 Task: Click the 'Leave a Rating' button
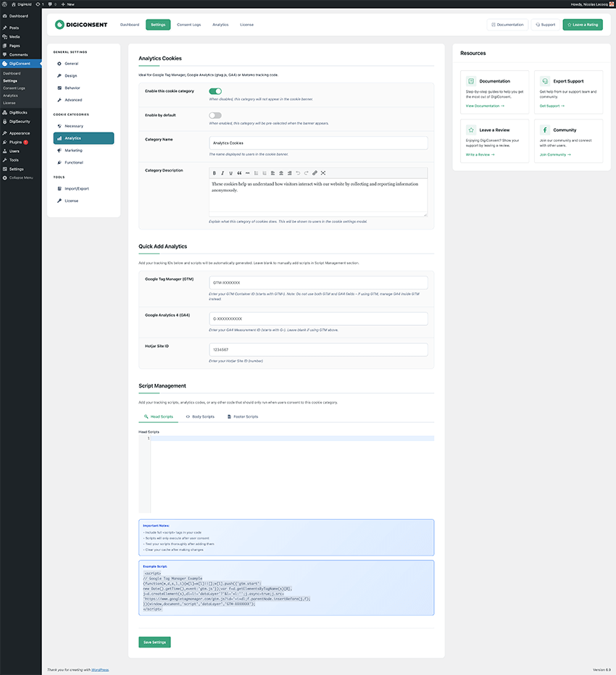click(583, 25)
